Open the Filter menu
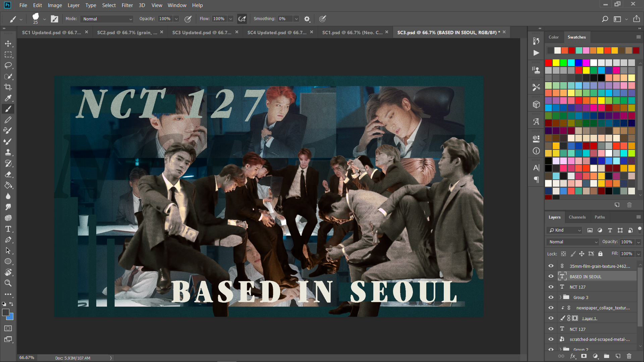Viewport: 644px width, 362px height. 127,5
